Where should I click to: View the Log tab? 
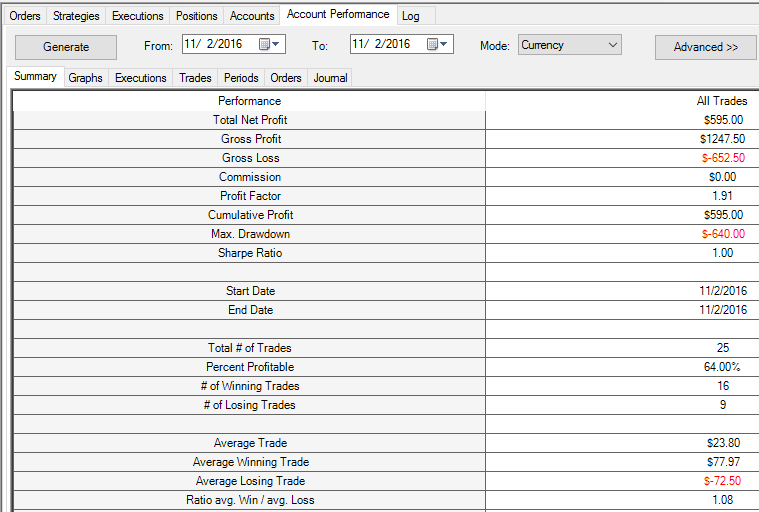pyautogui.click(x=410, y=16)
